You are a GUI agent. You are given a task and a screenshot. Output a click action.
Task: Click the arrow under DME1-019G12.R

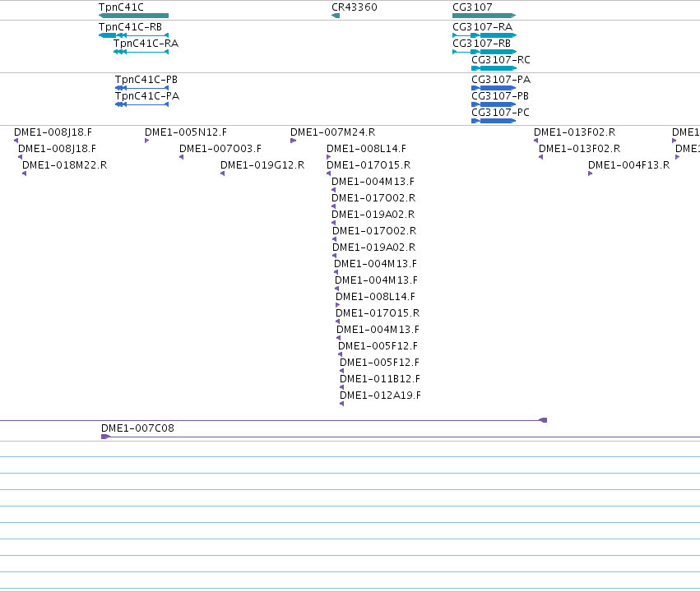[222, 173]
